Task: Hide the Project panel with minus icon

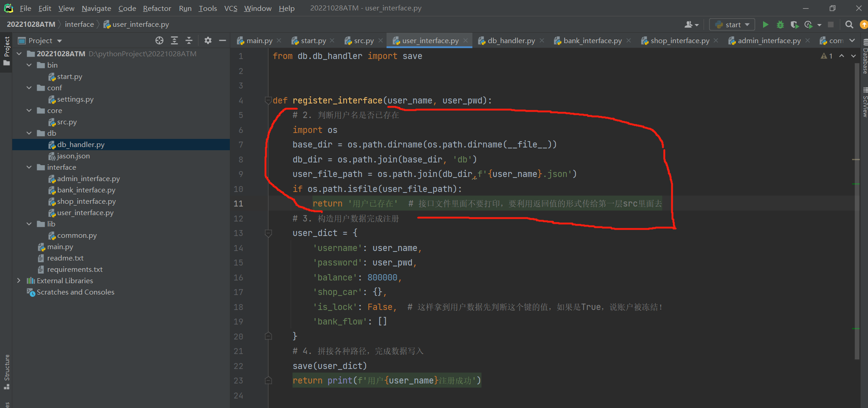Action: [x=223, y=40]
